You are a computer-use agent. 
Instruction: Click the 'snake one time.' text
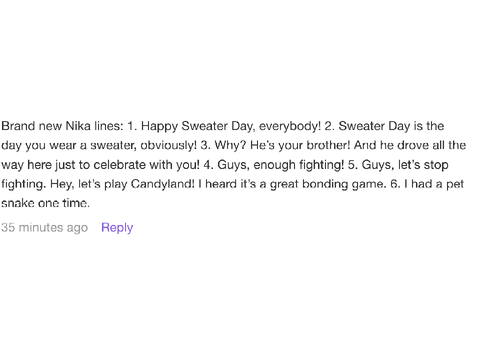[45, 203]
